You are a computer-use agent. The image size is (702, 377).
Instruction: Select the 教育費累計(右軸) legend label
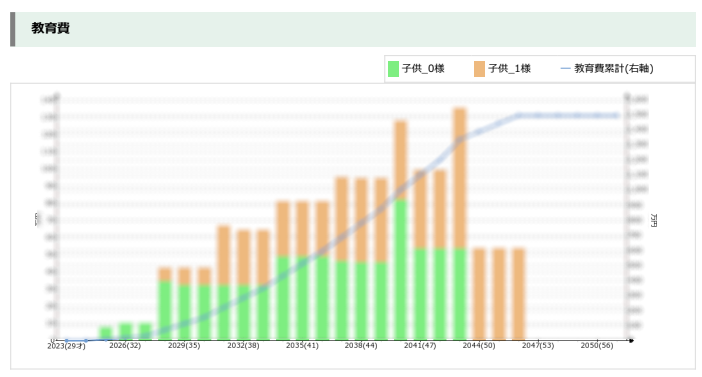click(x=614, y=69)
